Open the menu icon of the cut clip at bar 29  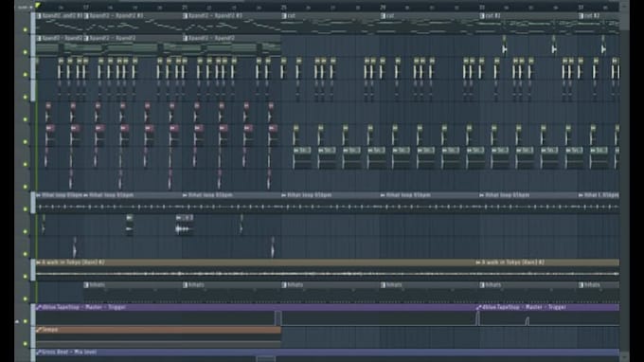[x=384, y=15]
